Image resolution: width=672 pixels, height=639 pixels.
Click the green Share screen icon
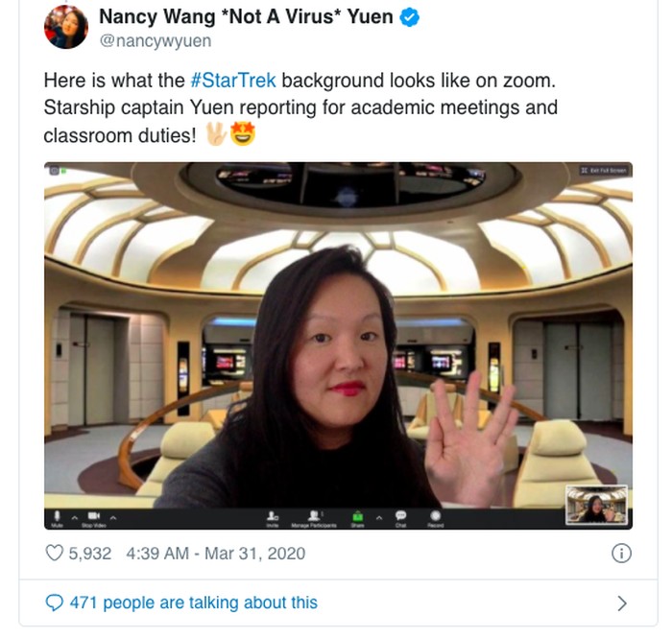click(x=358, y=515)
